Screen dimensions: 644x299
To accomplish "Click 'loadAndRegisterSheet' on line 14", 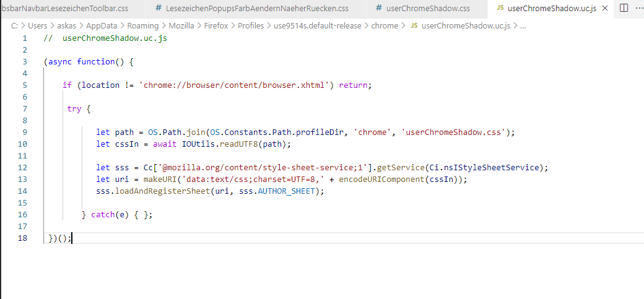I will [x=162, y=191].
